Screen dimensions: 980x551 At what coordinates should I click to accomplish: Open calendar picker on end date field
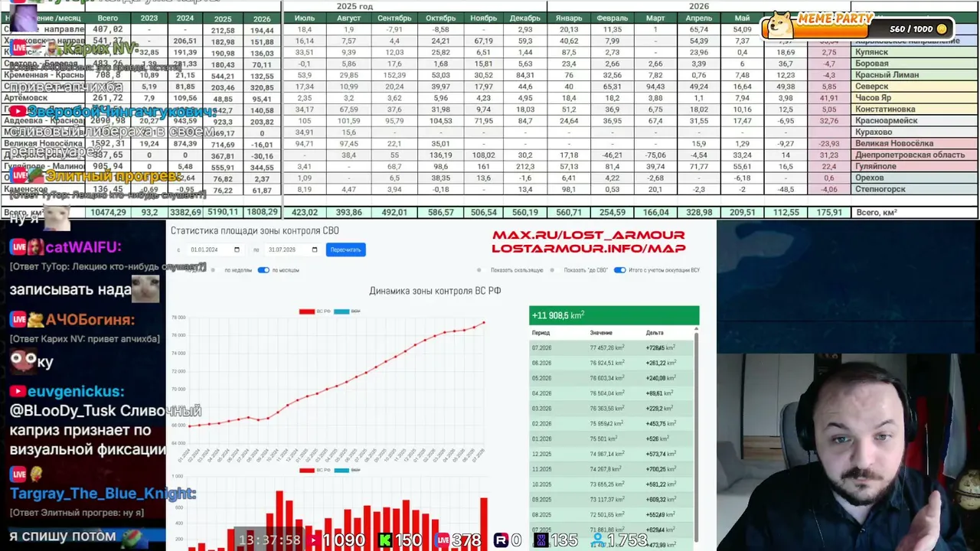coord(314,249)
